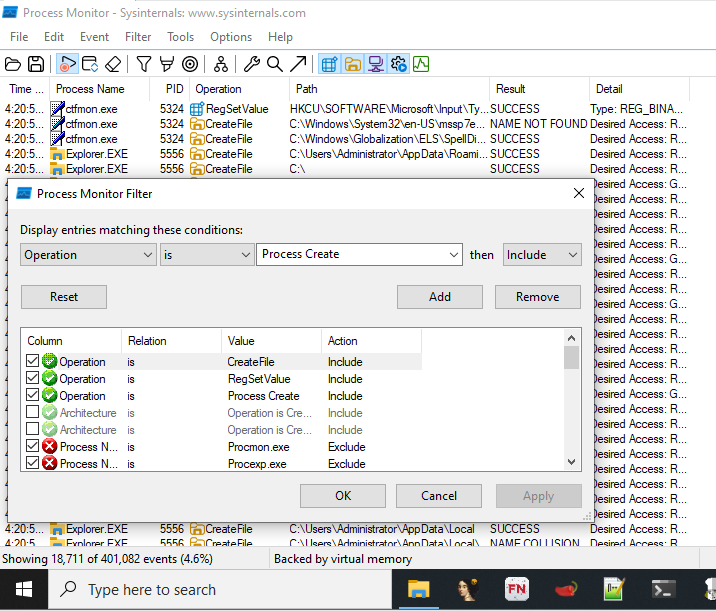Screen dimensions: 716x611
Task: Click the Clear display eraser icon
Action: [113, 64]
